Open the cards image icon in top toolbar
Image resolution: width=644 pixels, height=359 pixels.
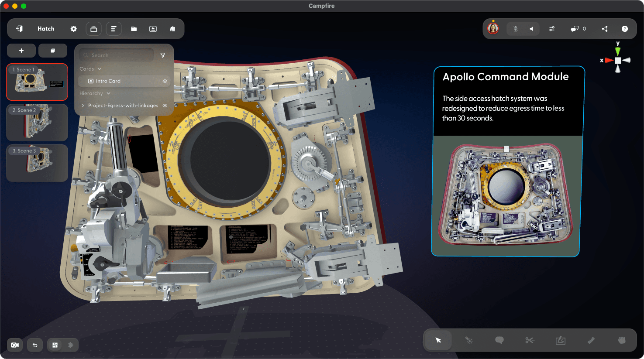pos(153,29)
